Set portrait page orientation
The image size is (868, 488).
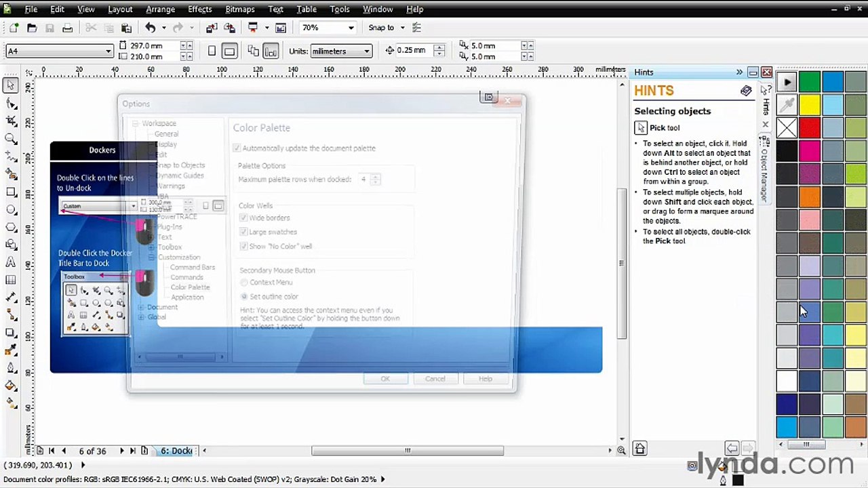(x=212, y=51)
